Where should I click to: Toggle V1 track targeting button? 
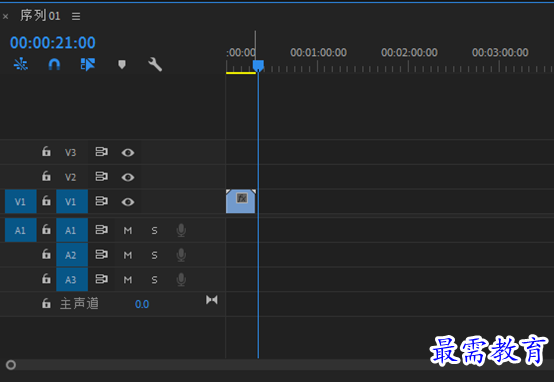[x=72, y=201]
